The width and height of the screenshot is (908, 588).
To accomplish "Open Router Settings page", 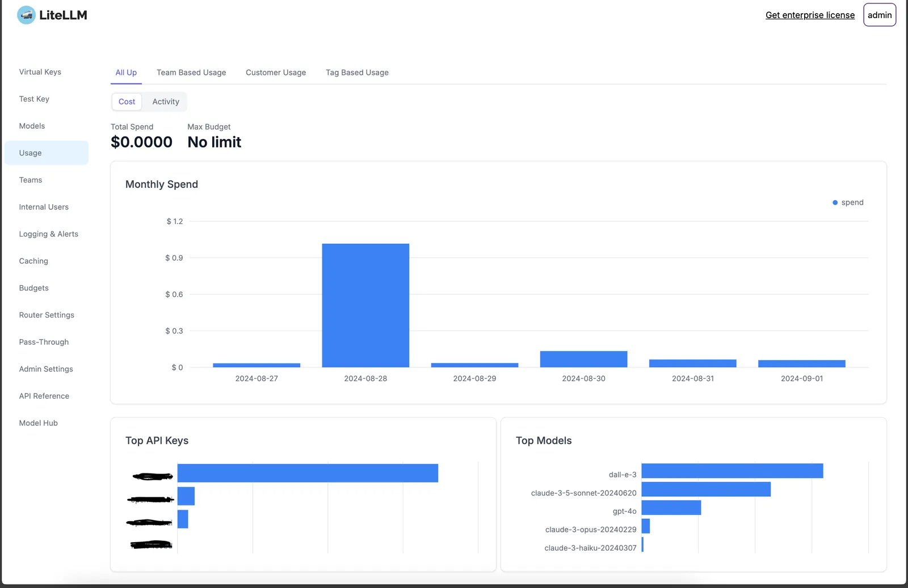I will pyautogui.click(x=47, y=315).
